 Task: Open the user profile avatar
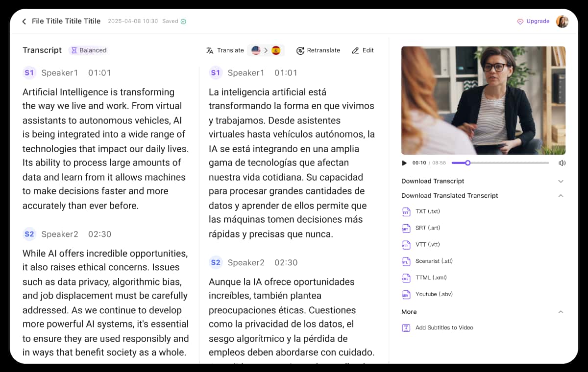pos(562,22)
